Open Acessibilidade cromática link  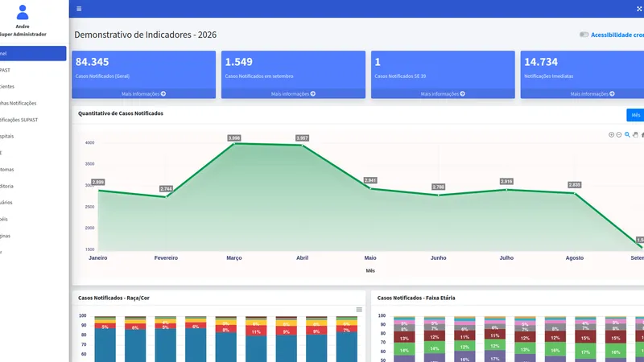(x=617, y=35)
